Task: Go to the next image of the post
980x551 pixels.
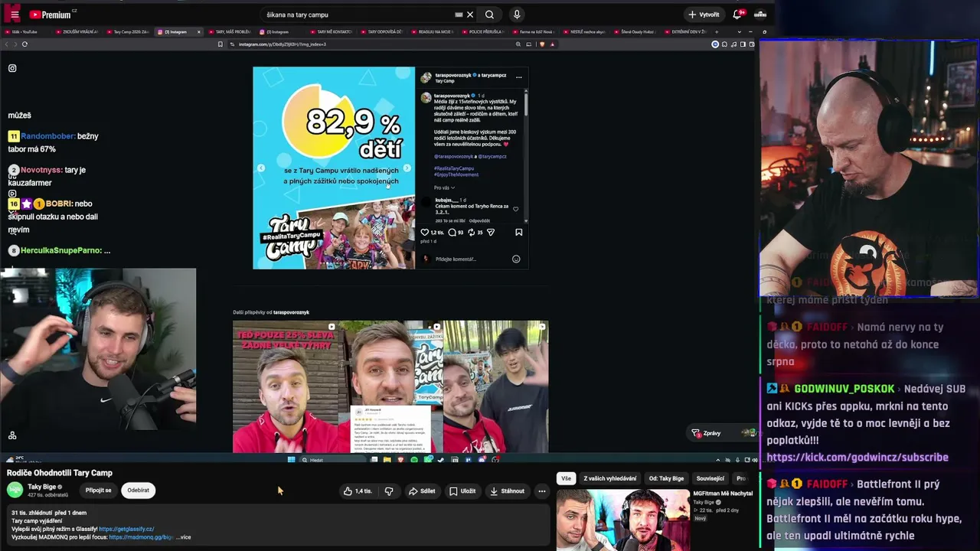Action: pyautogui.click(x=407, y=168)
